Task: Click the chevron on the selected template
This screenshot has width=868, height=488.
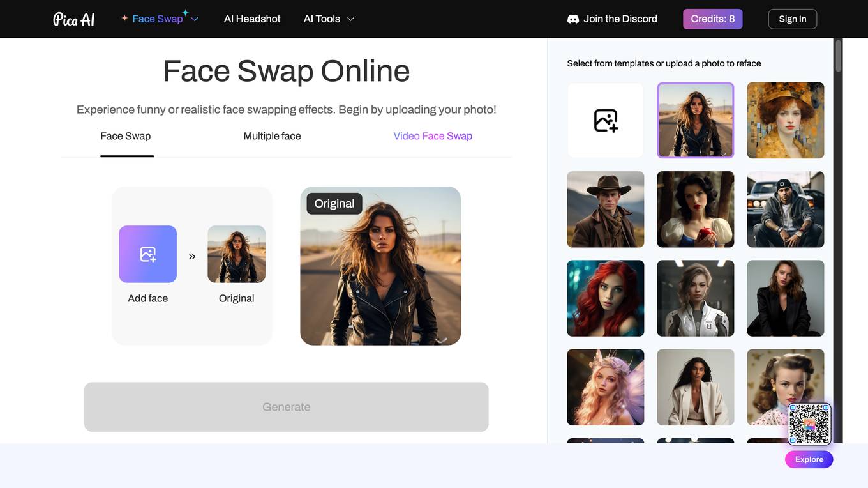Action: (723, 153)
